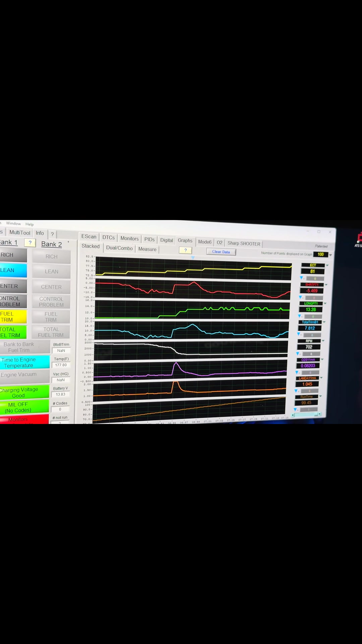Click the Number of Points field showing 100
The height and width of the screenshot is (644, 362).
point(320,254)
